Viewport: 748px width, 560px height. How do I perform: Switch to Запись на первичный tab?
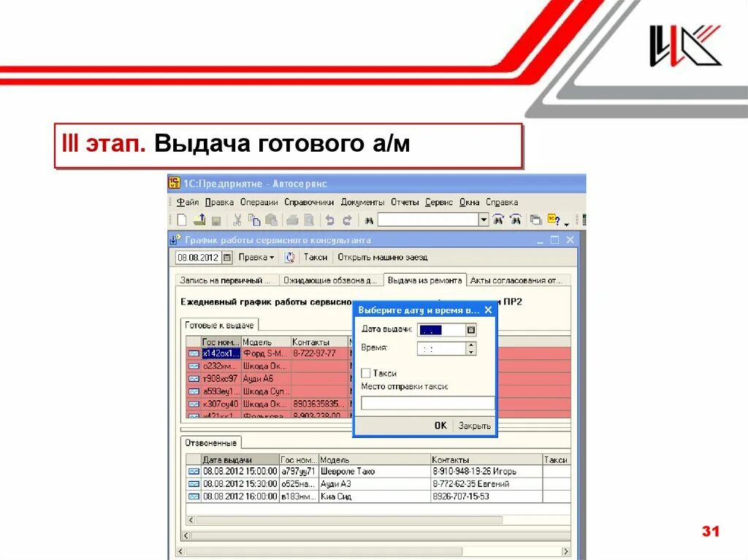click(227, 280)
